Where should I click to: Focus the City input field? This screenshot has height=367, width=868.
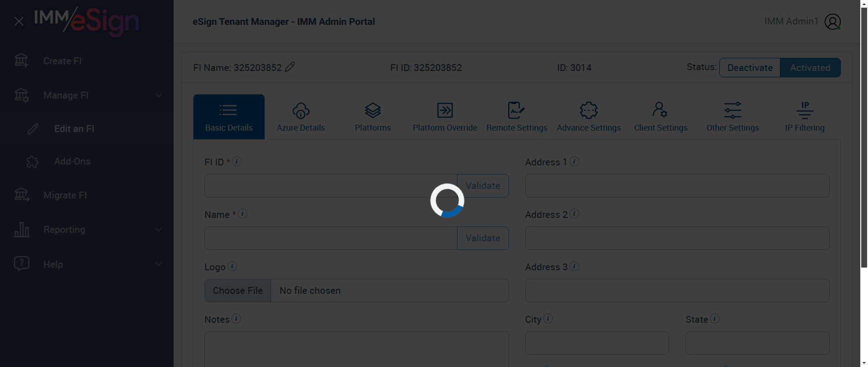(x=597, y=343)
